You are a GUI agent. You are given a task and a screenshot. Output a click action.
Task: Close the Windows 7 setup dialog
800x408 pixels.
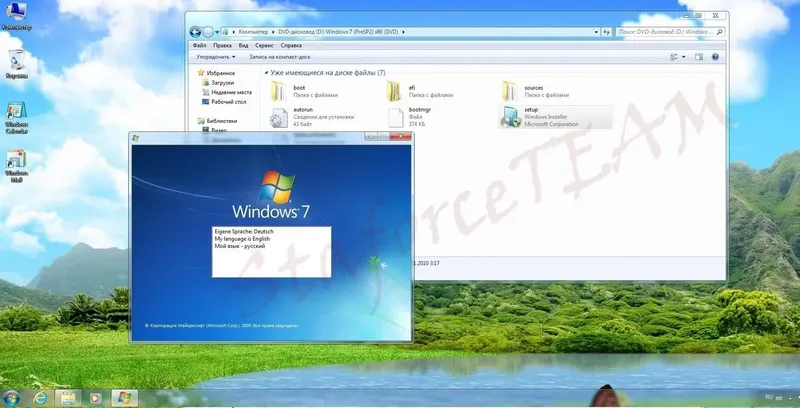[x=401, y=137]
